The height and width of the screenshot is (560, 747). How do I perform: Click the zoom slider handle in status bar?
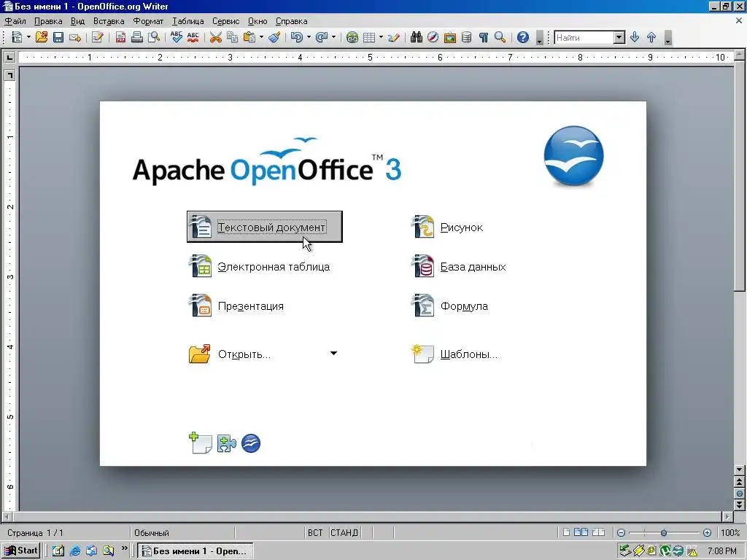point(663,533)
